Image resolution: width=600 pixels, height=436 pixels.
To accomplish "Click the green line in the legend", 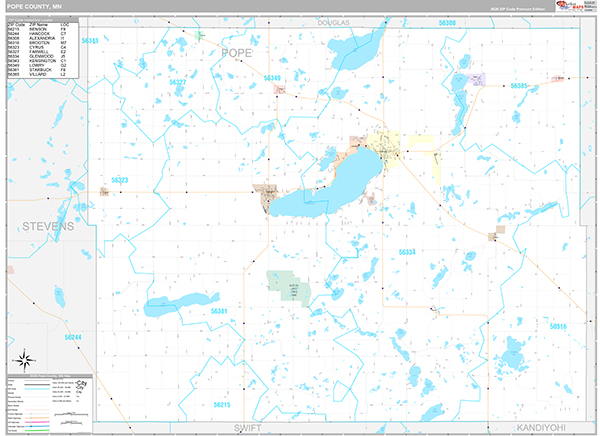I will [x=37, y=430].
